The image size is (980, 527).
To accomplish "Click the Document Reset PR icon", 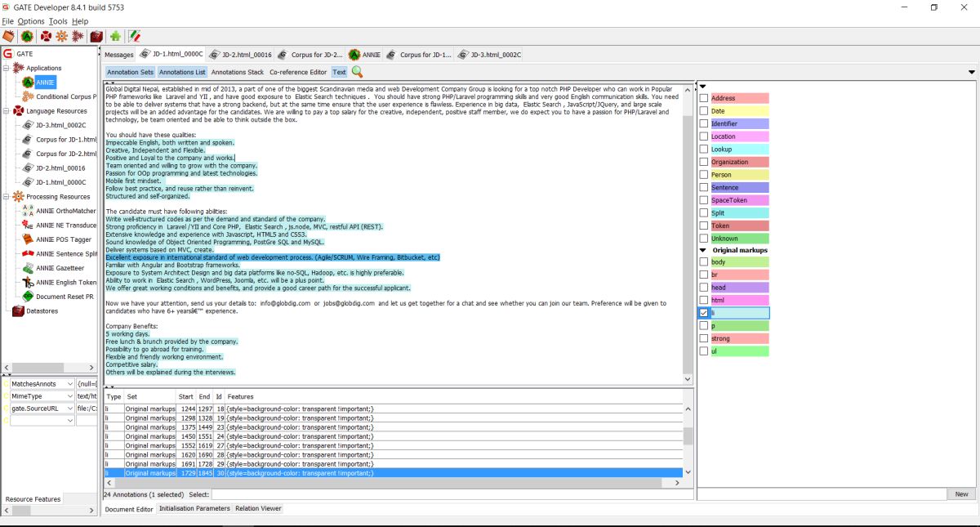I will tap(29, 297).
